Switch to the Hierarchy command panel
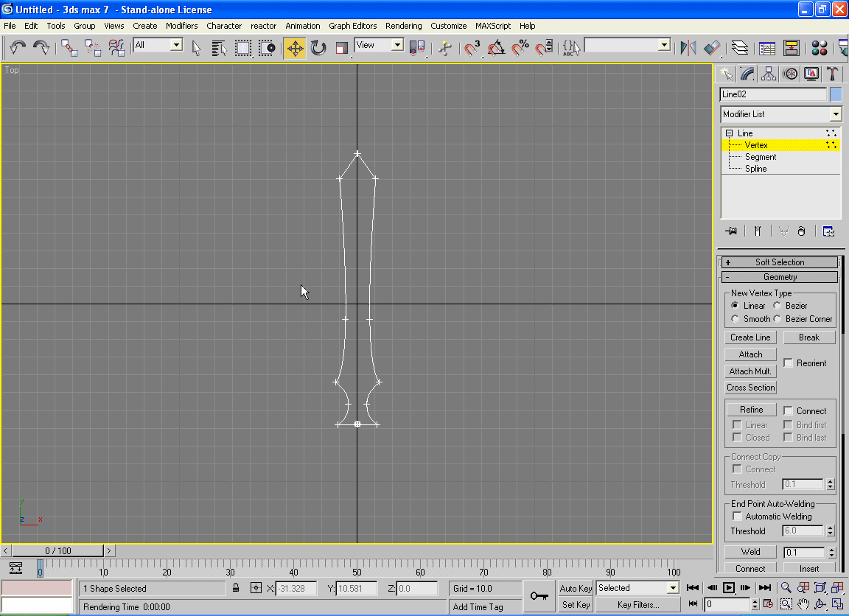This screenshot has width=849, height=616. (x=769, y=74)
